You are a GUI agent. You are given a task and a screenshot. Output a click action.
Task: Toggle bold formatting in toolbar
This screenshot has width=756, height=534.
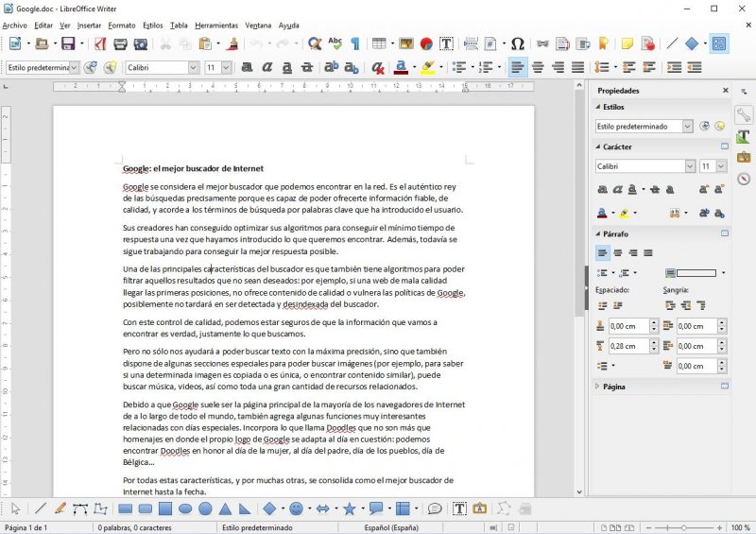tap(247, 67)
